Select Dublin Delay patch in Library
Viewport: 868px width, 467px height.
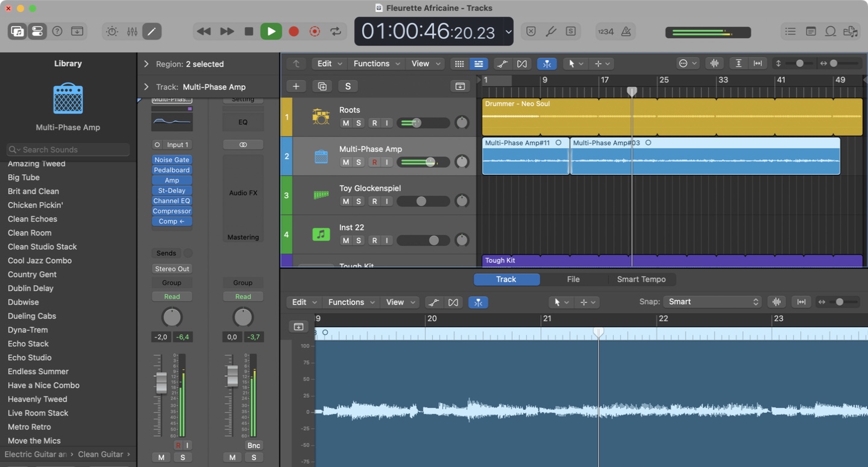pyautogui.click(x=31, y=288)
